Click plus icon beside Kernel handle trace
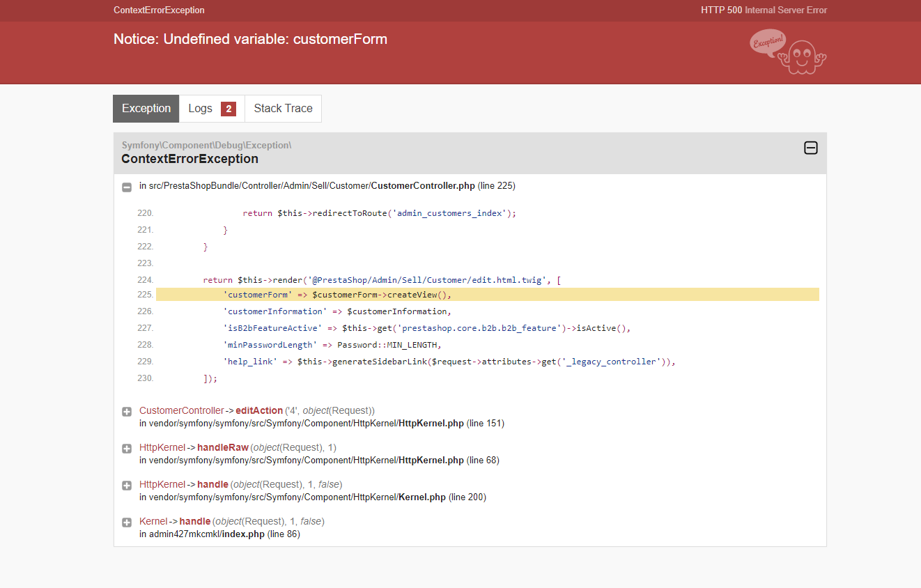This screenshot has width=921, height=588. coord(127,523)
